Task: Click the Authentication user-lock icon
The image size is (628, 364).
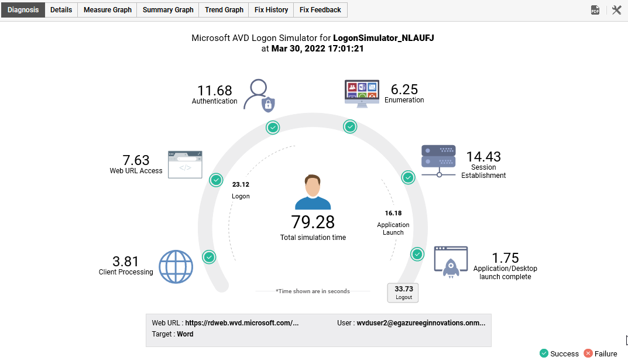Action: (259, 95)
